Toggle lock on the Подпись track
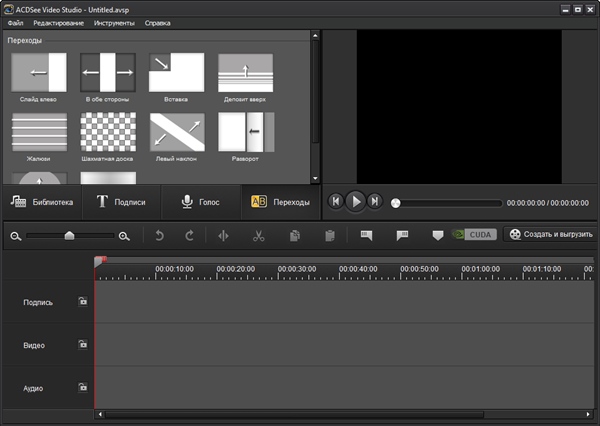Image resolution: width=600 pixels, height=426 pixels. click(83, 301)
